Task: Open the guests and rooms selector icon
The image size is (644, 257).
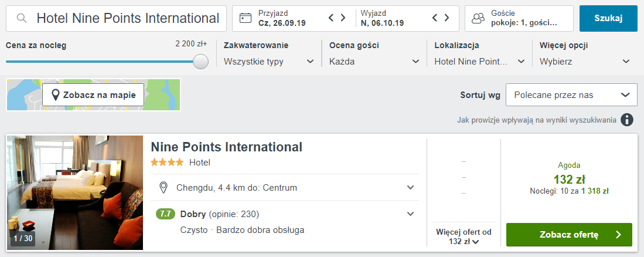Action: click(479, 19)
